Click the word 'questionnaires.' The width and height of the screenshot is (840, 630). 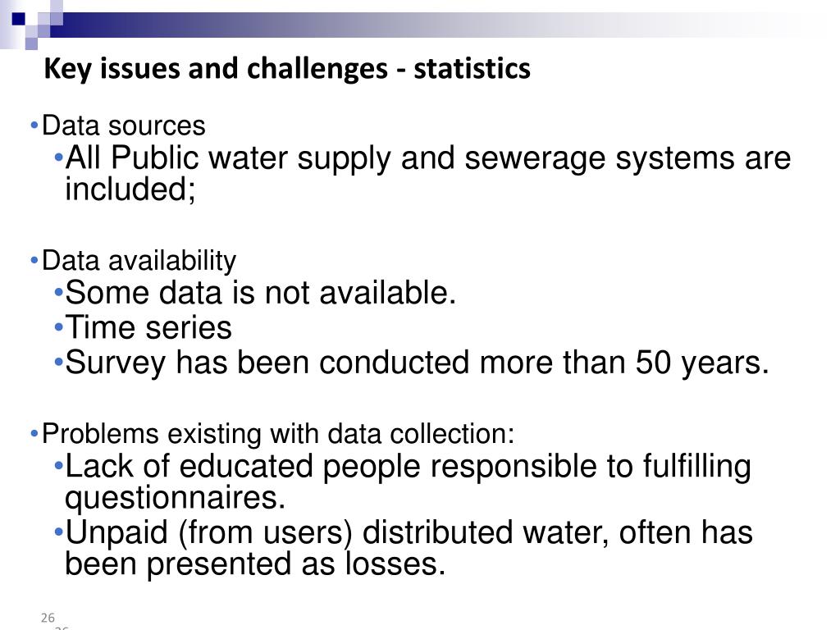[x=176, y=498]
